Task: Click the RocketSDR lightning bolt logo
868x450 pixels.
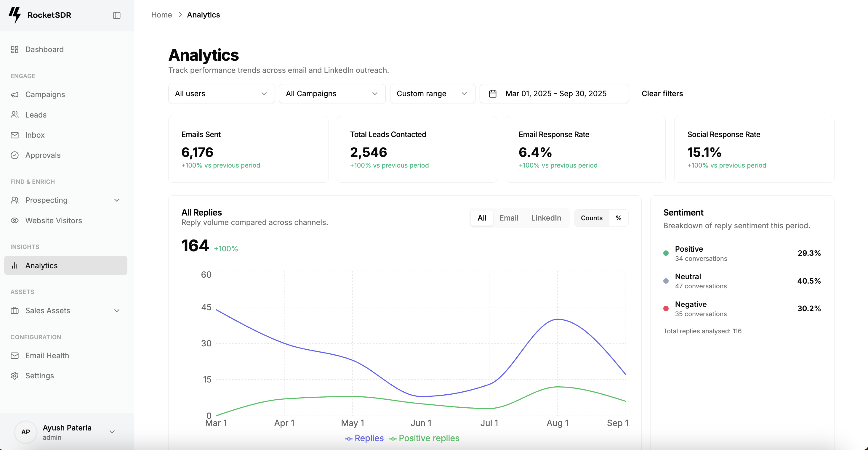Action: coord(15,15)
